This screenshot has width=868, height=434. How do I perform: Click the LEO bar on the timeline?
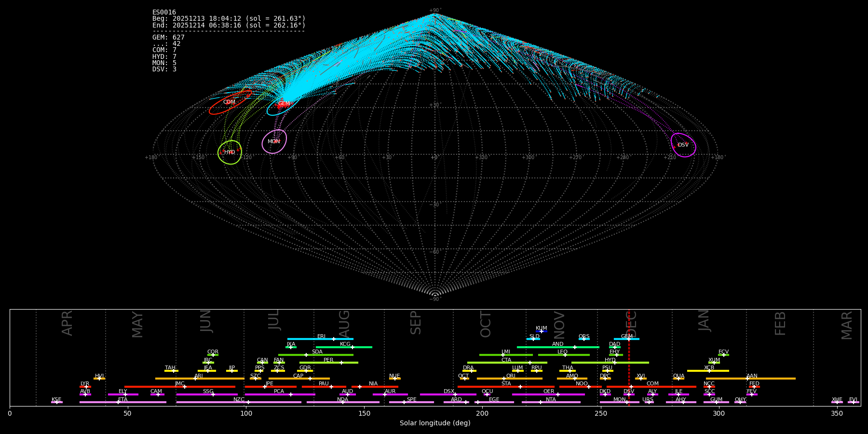[564, 355]
